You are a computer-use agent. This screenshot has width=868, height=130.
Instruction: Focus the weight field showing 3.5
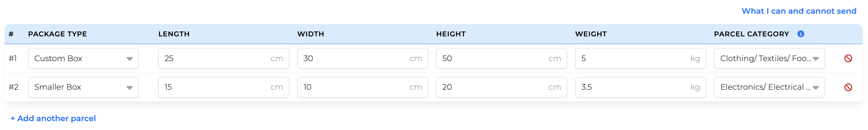(641, 87)
